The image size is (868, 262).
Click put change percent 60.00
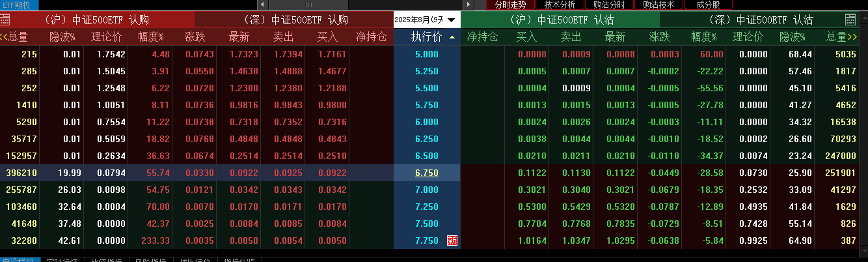(x=712, y=54)
